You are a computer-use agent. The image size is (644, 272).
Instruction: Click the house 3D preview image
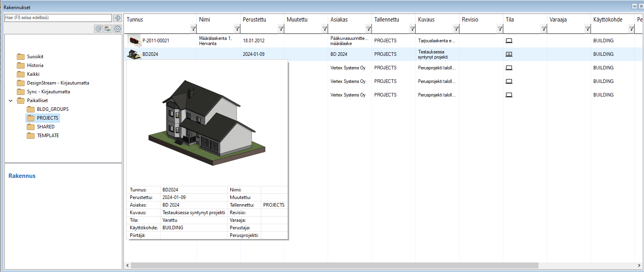[207, 123]
